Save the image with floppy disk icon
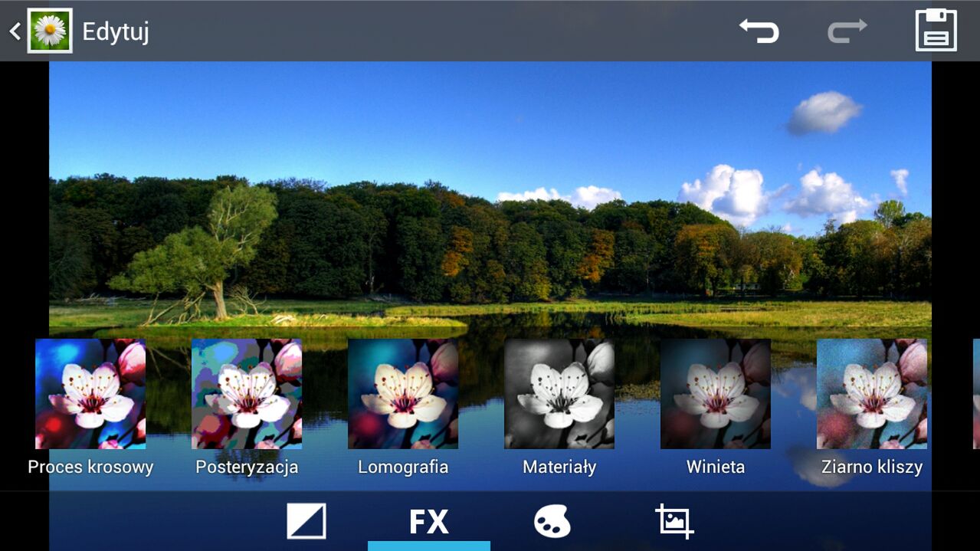Viewport: 980px width, 551px height. (x=936, y=31)
